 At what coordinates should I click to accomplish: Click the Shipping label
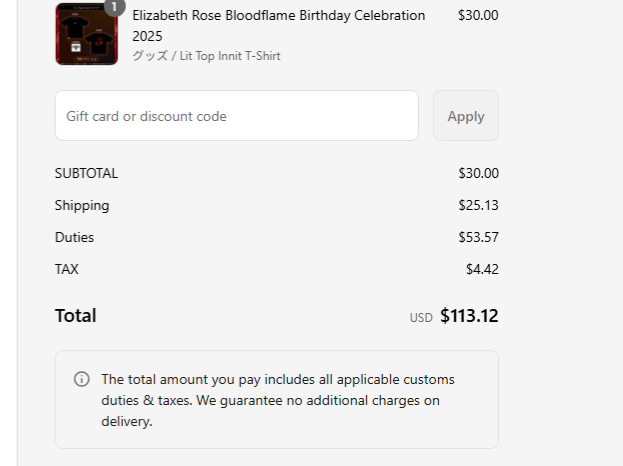pos(82,205)
